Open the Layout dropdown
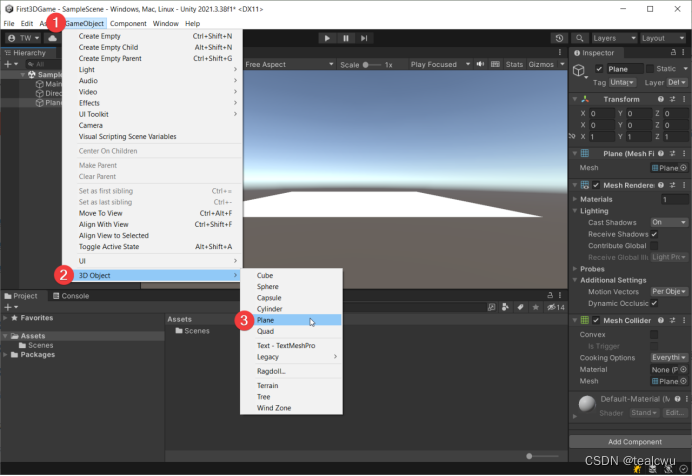This screenshot has width=692, height=476. [663, 38]
